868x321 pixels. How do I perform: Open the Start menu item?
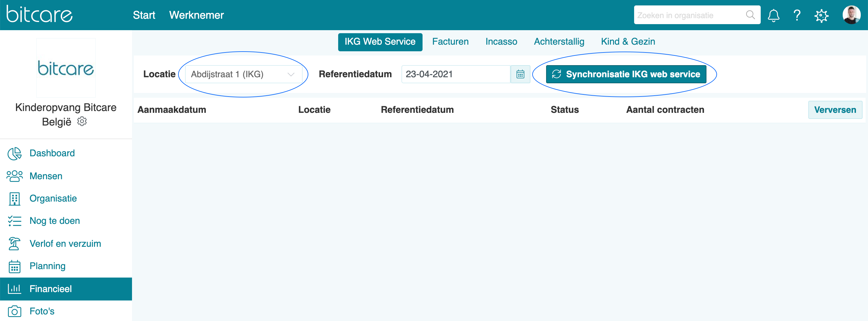tap(144, 15)
